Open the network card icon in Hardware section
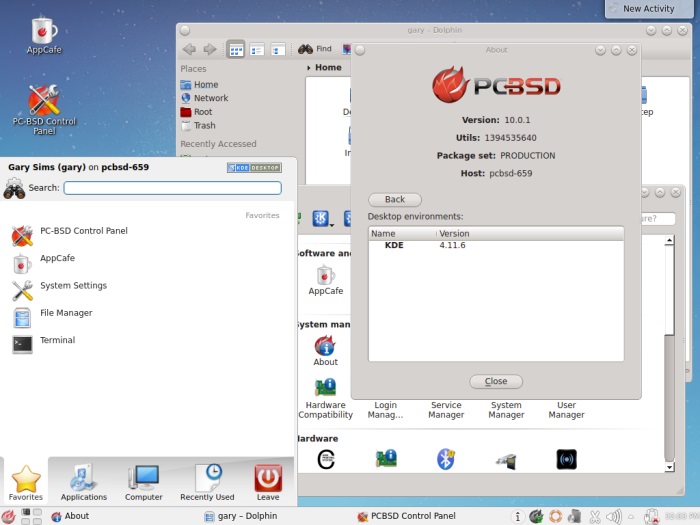 (386, 458)
